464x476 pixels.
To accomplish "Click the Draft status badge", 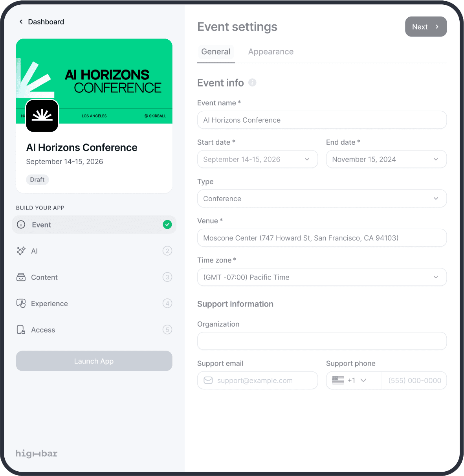I will click(x=37, y=179).
